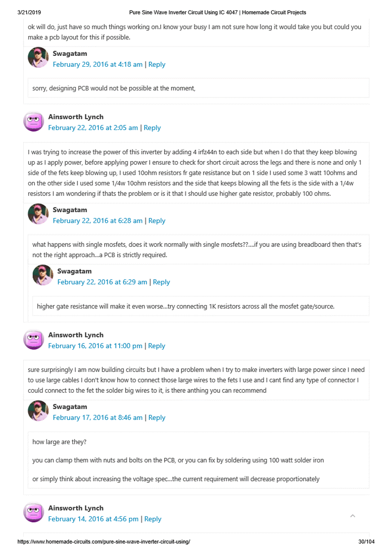Reply to the February 17, 8:46 am comment

tap(157, 417)
